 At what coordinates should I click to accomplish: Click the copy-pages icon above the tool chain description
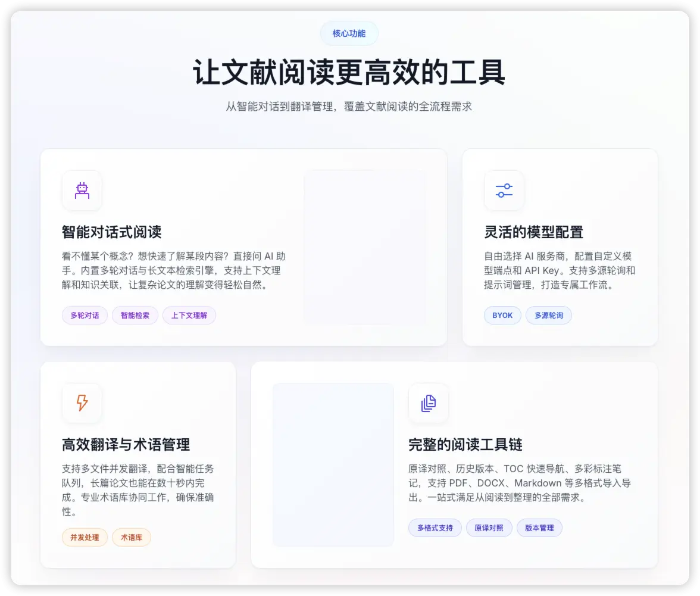[x=429, y=403]
